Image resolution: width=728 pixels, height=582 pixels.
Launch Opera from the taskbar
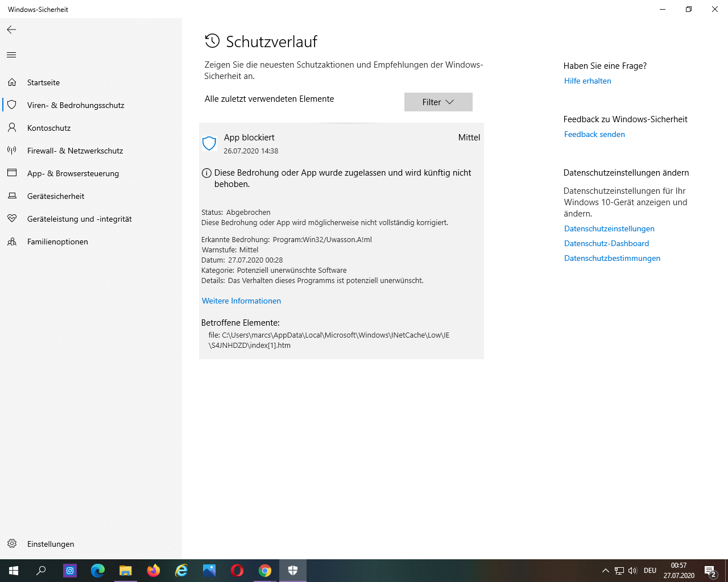pos(237,571)
